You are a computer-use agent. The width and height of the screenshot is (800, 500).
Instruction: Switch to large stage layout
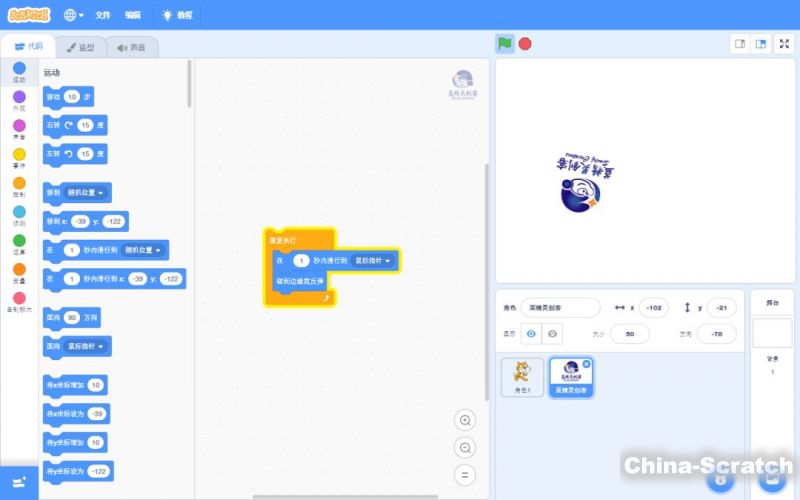761,44
